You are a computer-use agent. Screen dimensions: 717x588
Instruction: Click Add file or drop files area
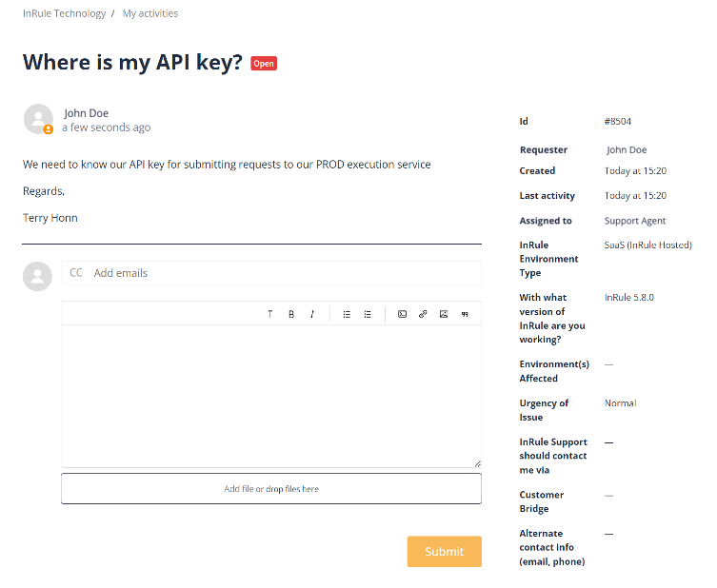click(x=271, y=489)
